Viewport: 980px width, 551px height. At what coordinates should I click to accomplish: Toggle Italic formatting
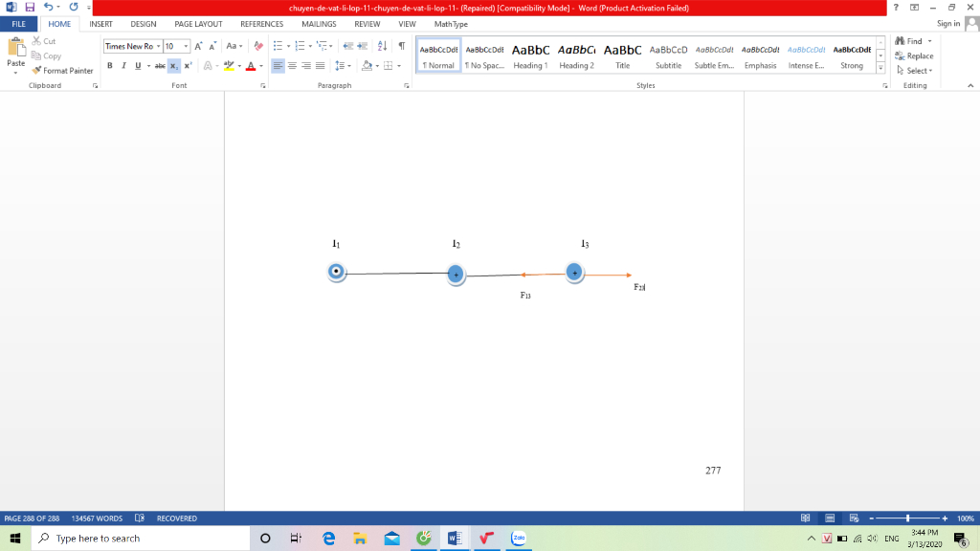(x=123, y=66)
